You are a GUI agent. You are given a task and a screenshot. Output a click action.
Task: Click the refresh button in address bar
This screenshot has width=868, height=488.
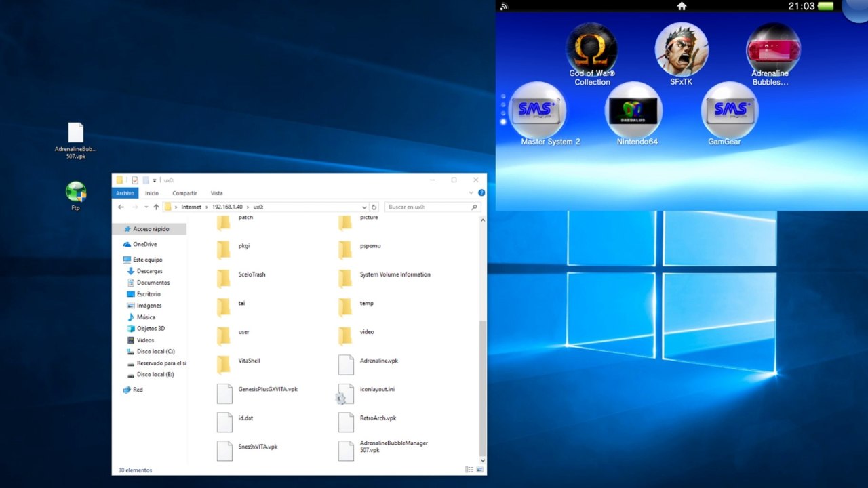(x=374, y=207)
